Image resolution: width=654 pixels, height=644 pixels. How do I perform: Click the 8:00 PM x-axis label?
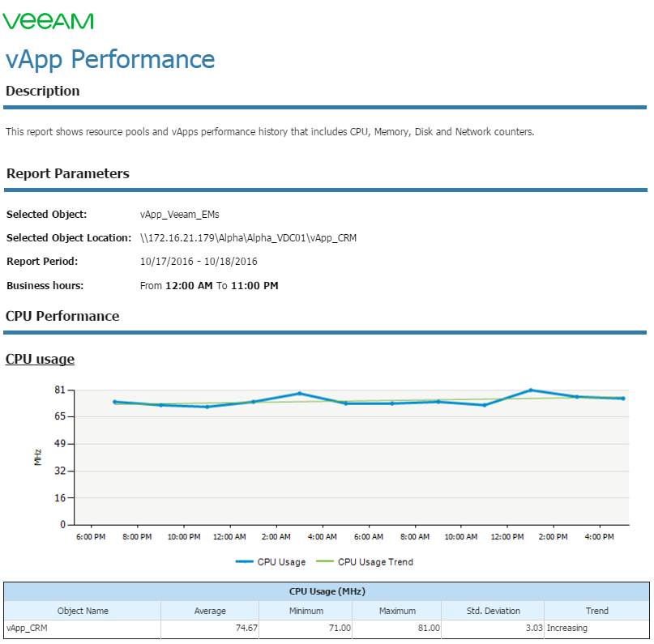click(137, 537)
